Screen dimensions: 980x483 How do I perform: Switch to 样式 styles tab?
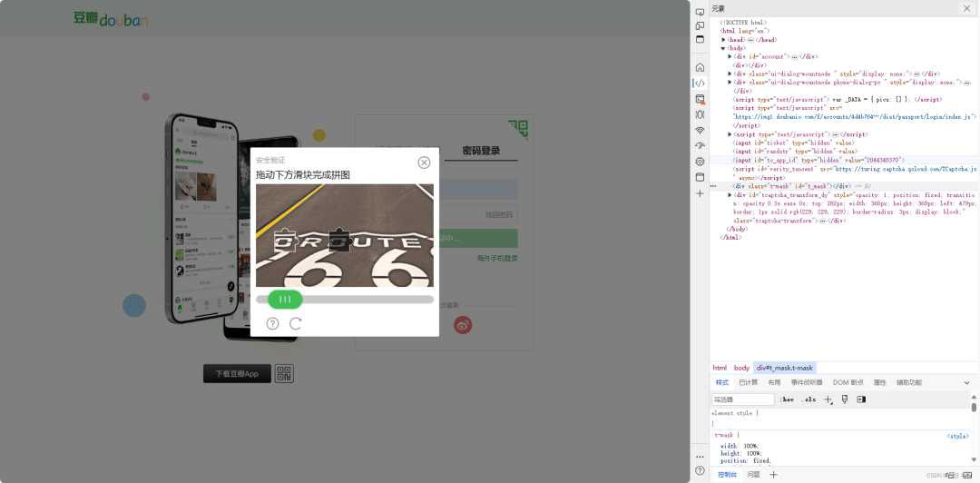(x=722, y=383)
